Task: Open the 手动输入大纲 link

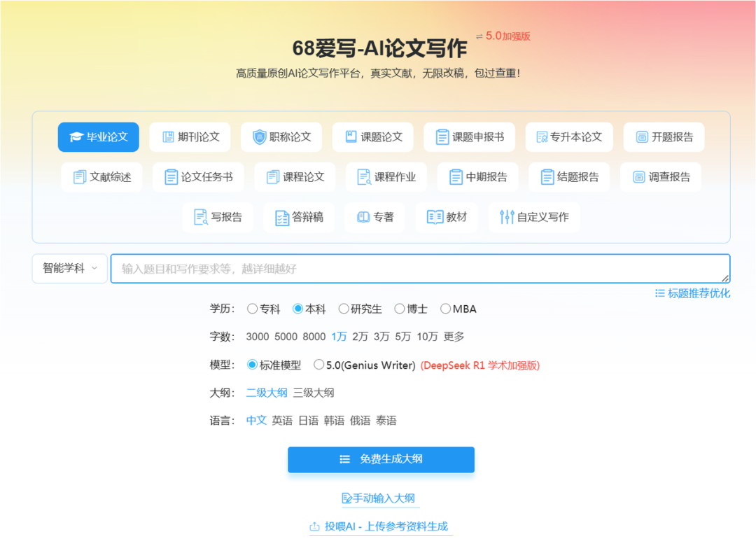Action: tap(380, 498)
